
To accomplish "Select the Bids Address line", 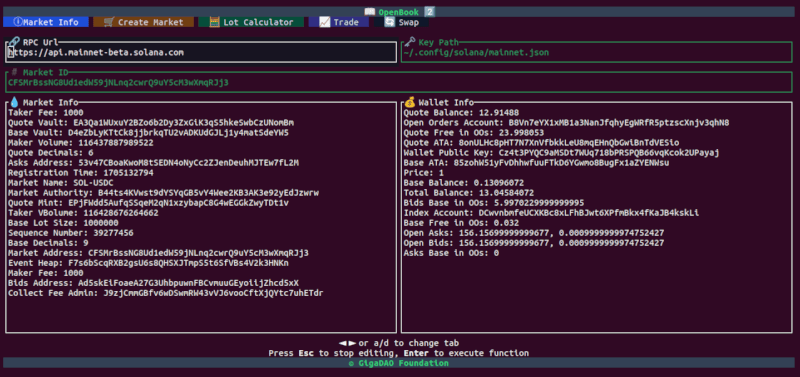I will [x=154, y=283].
